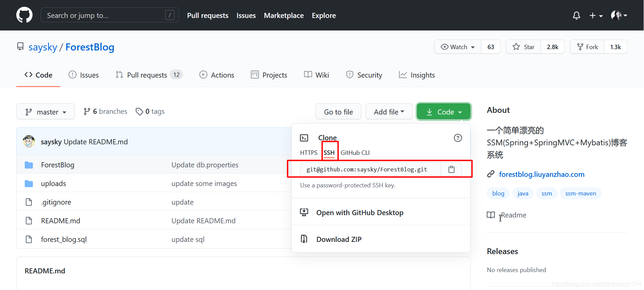Open the forest_blog.sql file
Screen dimensions: 644x290
point(64,240)
